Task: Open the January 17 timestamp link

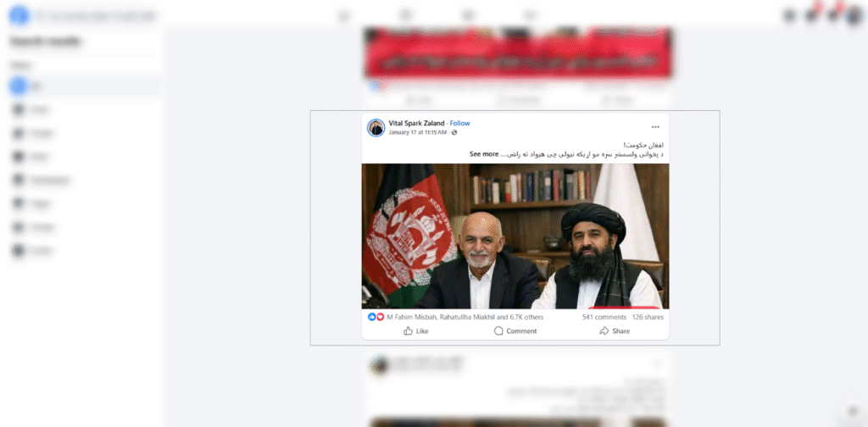Action: click(417, 133)
